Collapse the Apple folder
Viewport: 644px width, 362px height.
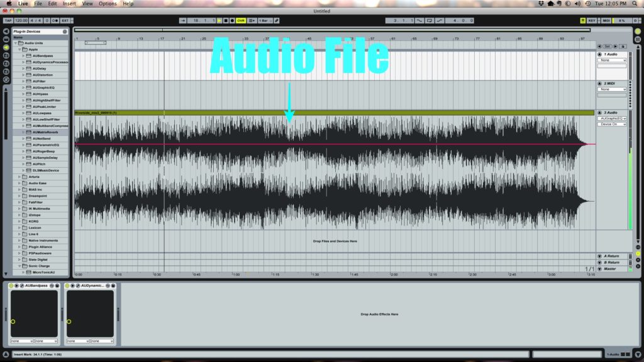click(19, 49)
